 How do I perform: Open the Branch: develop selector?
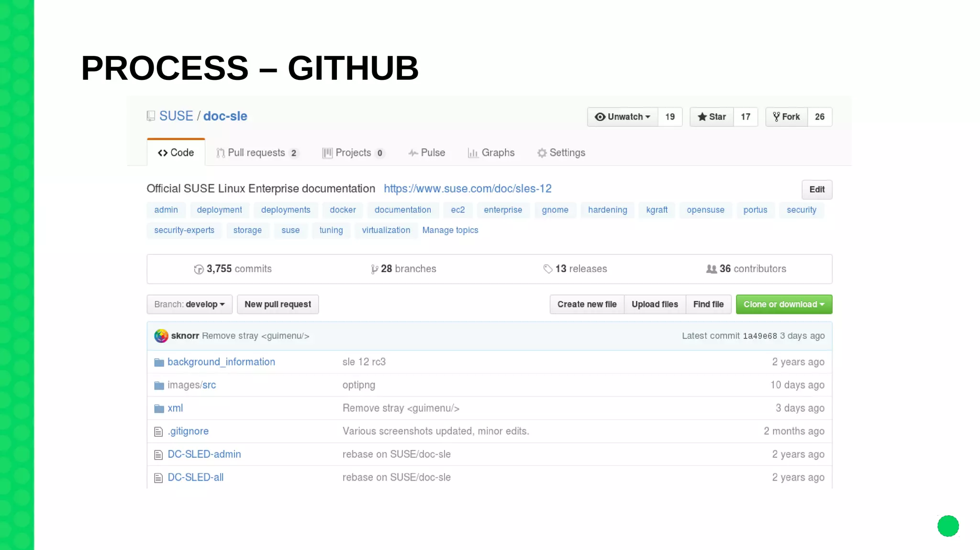tap(189, 304)
